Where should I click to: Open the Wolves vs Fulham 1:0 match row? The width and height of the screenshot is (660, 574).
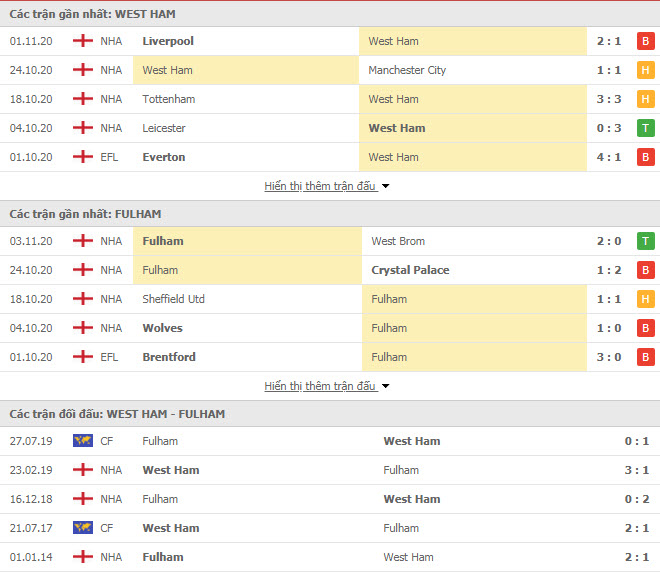point(330,328)
